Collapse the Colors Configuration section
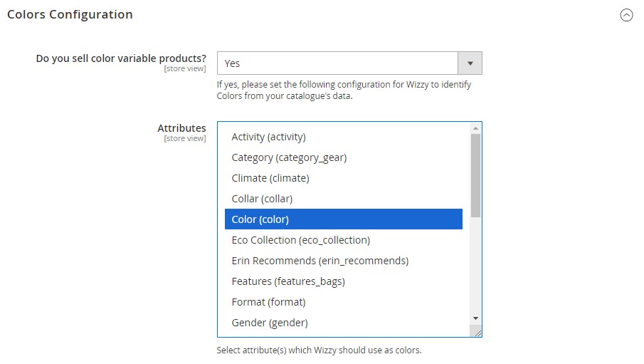 (x=626, y=15)
